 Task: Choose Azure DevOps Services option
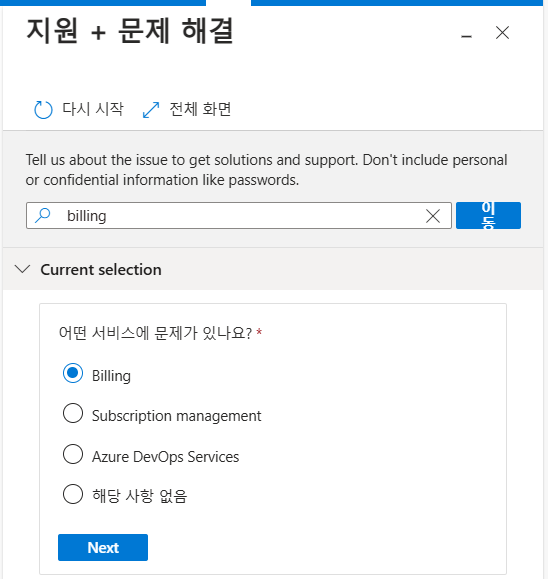coord(73,454)
